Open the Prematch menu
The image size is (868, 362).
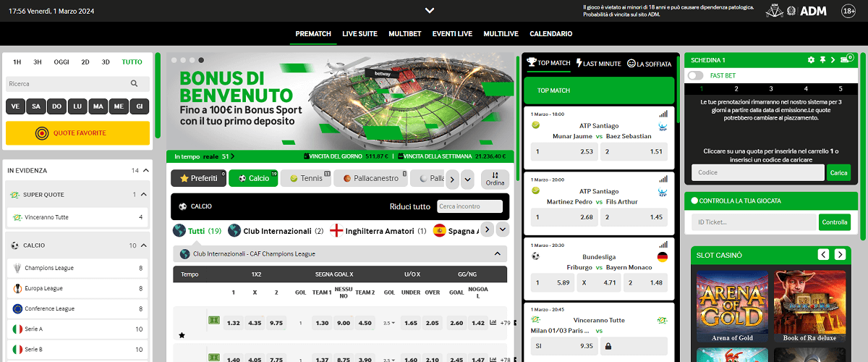coord(313,34)
